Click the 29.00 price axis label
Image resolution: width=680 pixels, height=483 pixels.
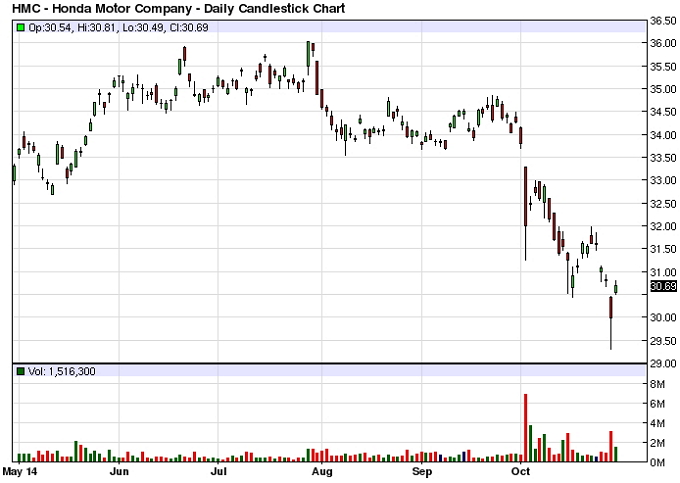pos(663,363)
